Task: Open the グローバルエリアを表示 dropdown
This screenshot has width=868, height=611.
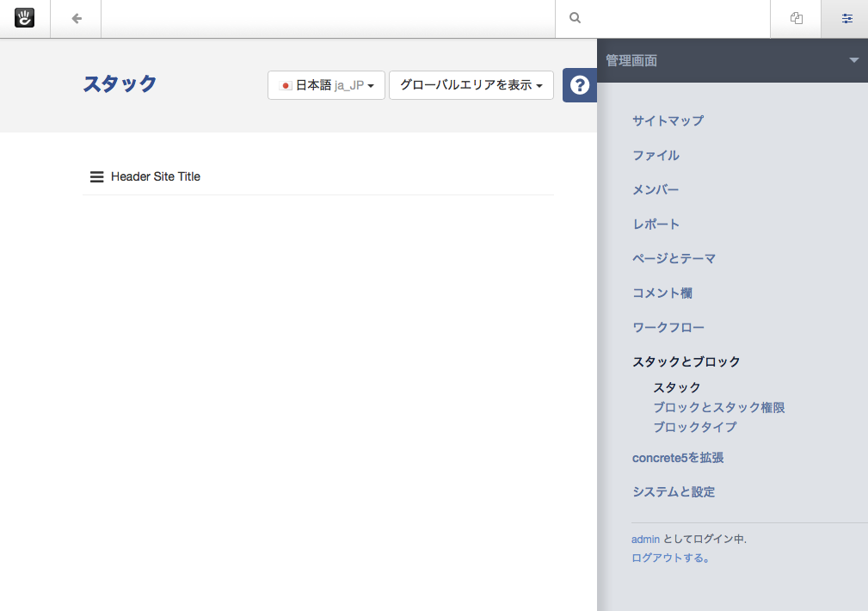Action: point(471,85)
